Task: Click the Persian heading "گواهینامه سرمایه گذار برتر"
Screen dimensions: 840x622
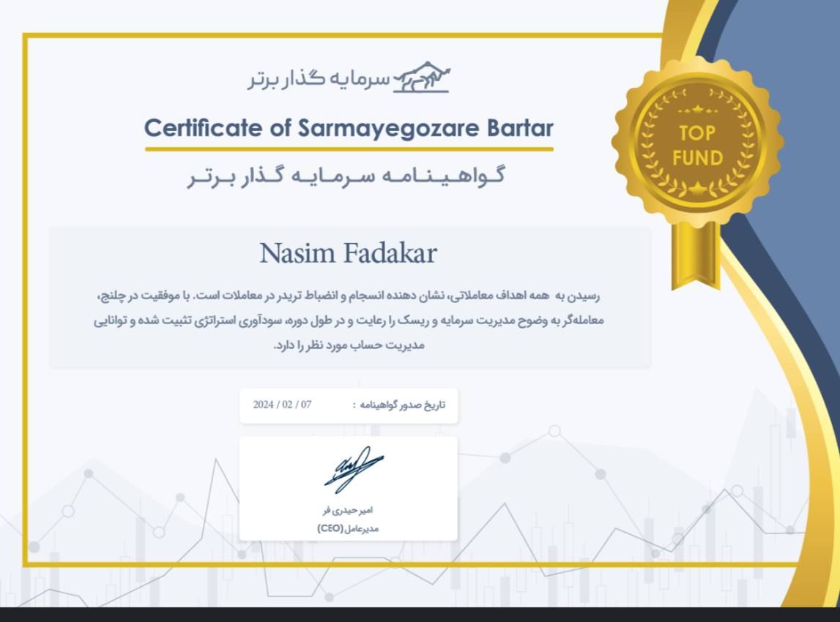Action: click(346, 176)
